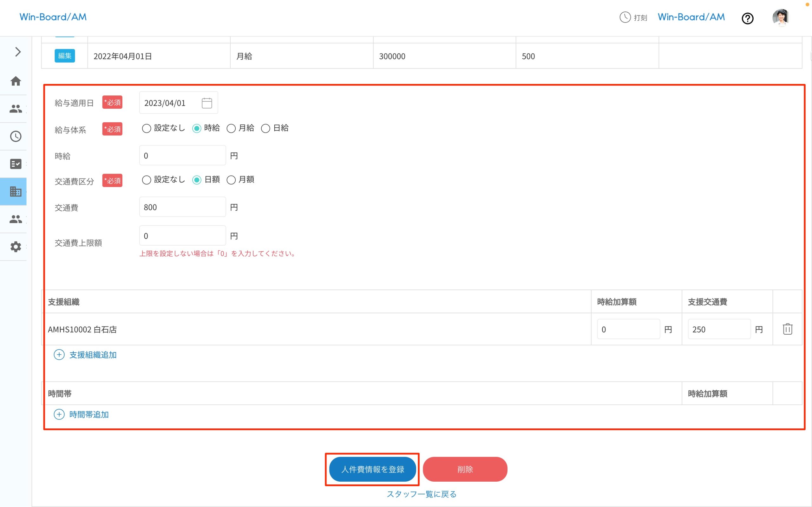Expand the sidebar with the chevron arrow
Image resolution: width=812 pixels, height=507 pixels.
point(18,52)
